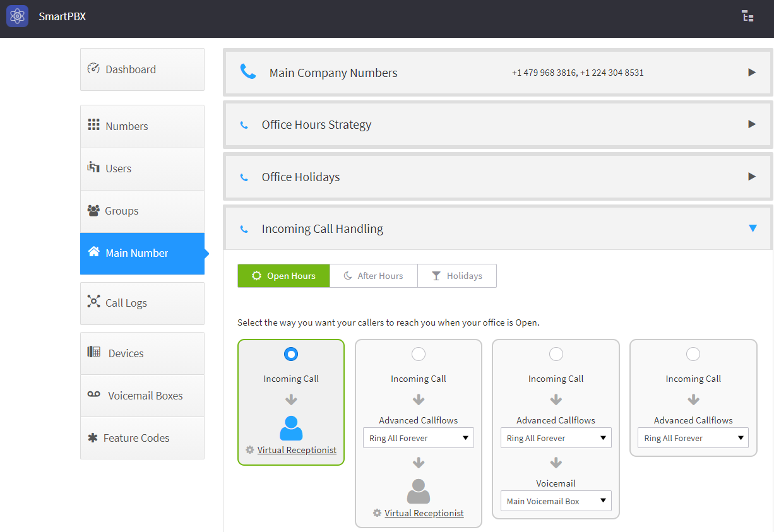Click gear icon beside first card's Virtual Receptionist
Image resolution: width=774 pixels, height=532 pixels.
(x=250, y=450)
